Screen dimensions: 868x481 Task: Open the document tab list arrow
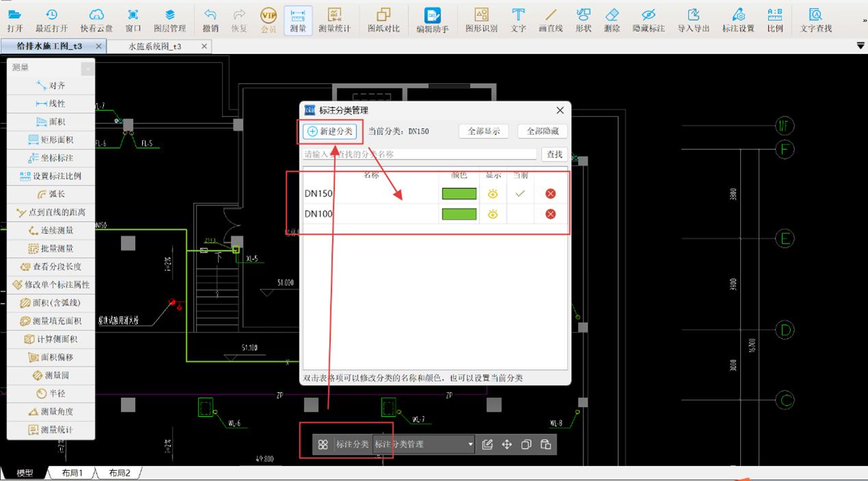coord(860,46)
